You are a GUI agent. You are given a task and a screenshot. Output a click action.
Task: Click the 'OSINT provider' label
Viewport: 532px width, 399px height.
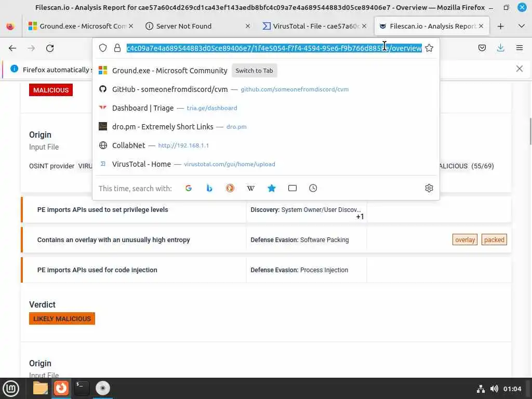(51, 166)
